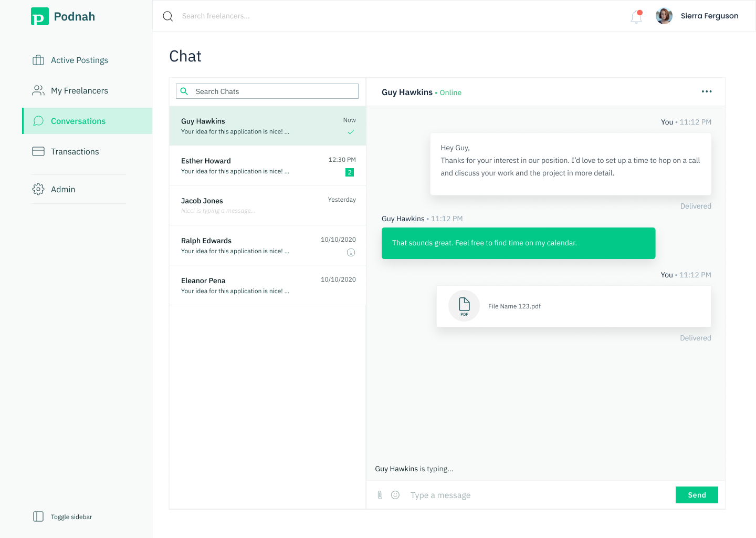Image resolution: width=756 pixels, height=538 pixels.
Task: Click the Podnah brand name
Action: pos(75,16)
